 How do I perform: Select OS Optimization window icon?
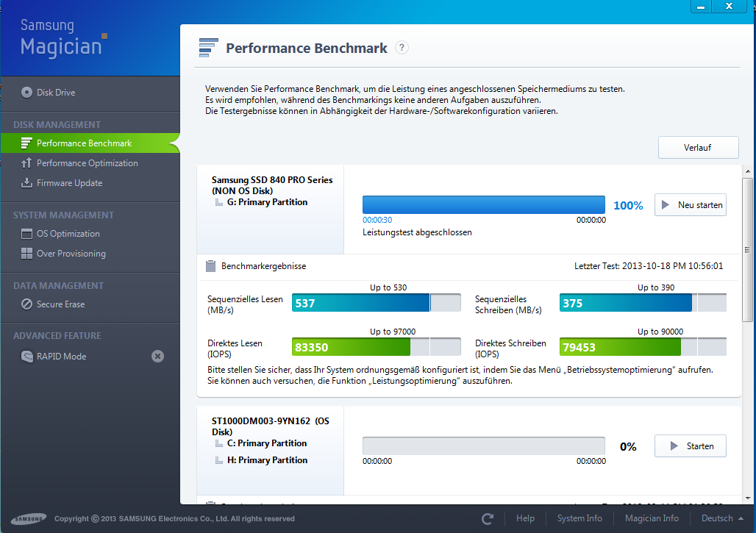point(26,234)
